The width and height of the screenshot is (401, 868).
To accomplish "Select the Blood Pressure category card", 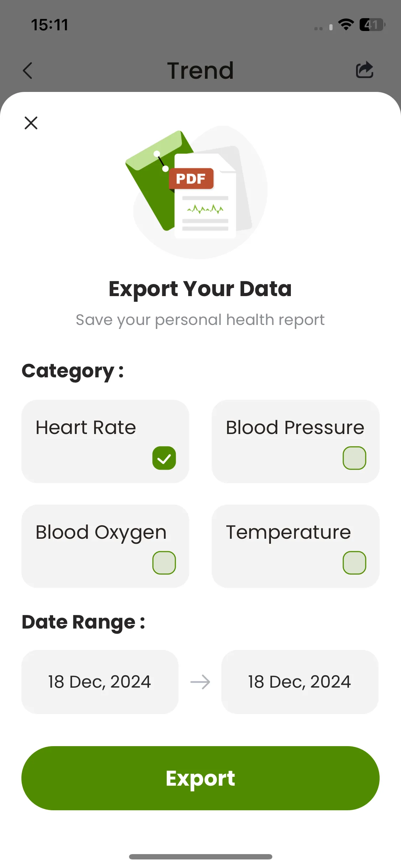I will pyautogui.click(x=295, y=441).
